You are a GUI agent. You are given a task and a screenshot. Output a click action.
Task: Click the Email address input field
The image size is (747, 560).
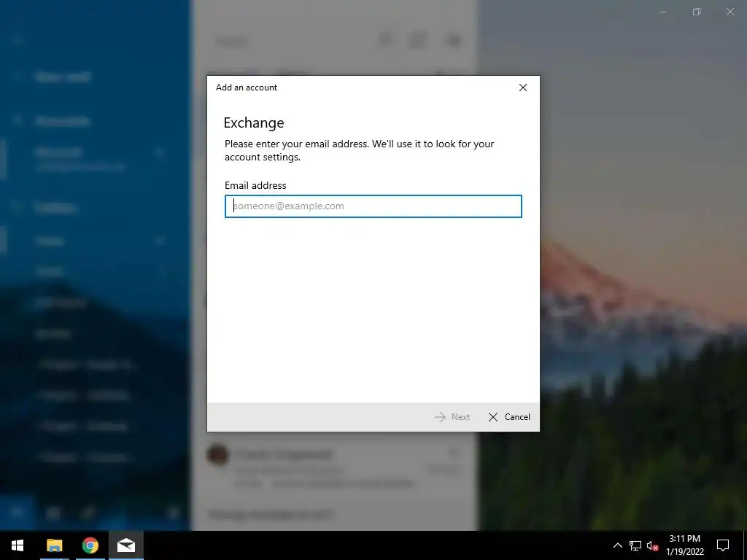[373, 206]
